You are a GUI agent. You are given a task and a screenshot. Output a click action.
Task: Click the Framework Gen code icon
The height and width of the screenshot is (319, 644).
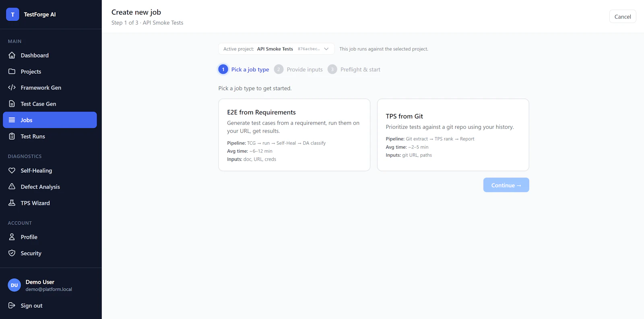(x=12, y=87)
